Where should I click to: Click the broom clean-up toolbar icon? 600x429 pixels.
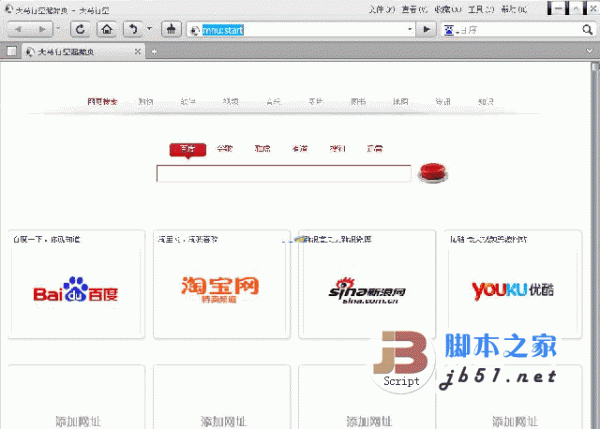171,29
